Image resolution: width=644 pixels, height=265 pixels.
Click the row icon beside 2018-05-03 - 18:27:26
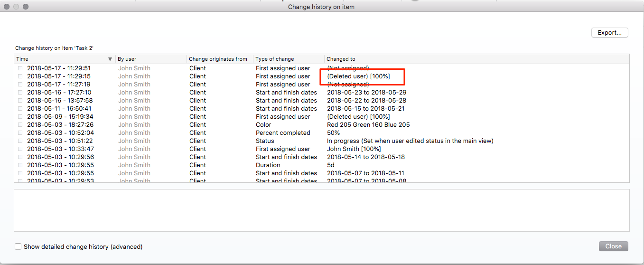(x=20, y=125)
